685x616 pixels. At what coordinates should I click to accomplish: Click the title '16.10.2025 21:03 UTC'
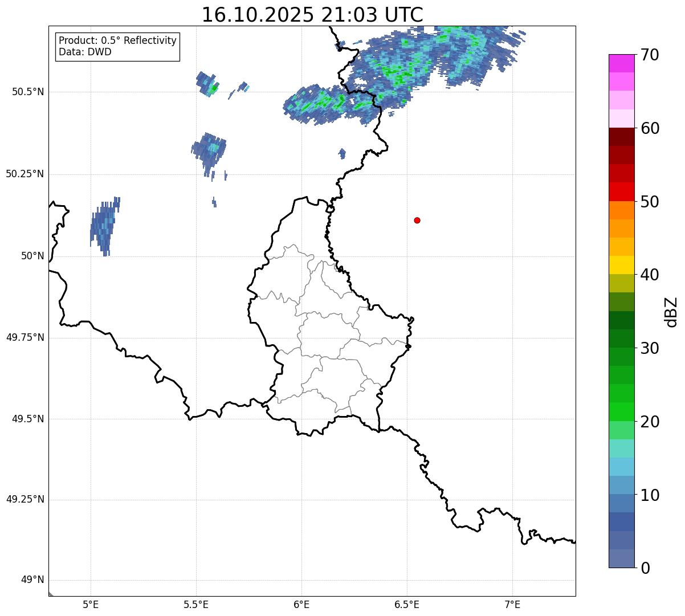pos(312,15)
